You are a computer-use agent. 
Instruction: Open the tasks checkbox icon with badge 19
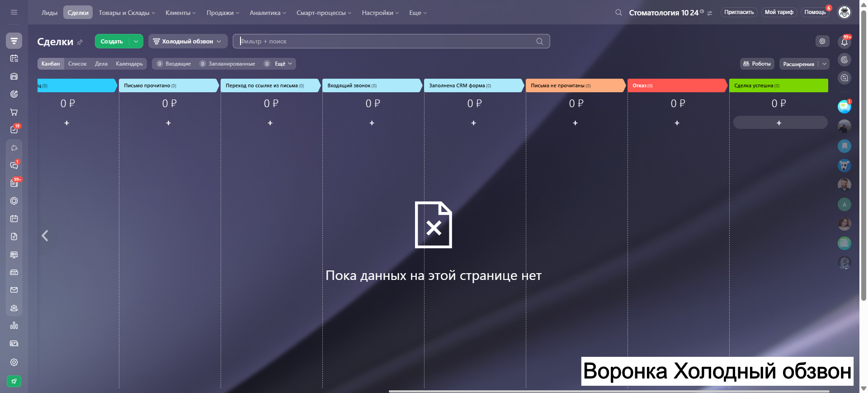14,130
